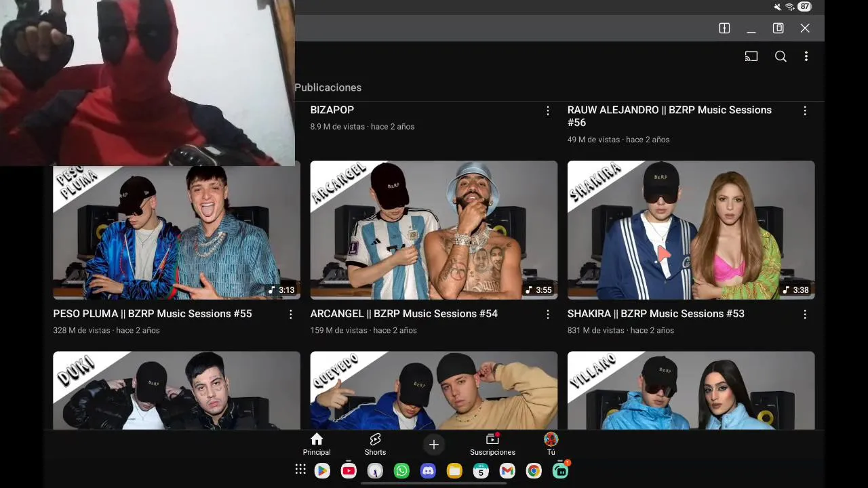
Task: Open the Deadpool webcam overlay
Action: coord(147,83)
